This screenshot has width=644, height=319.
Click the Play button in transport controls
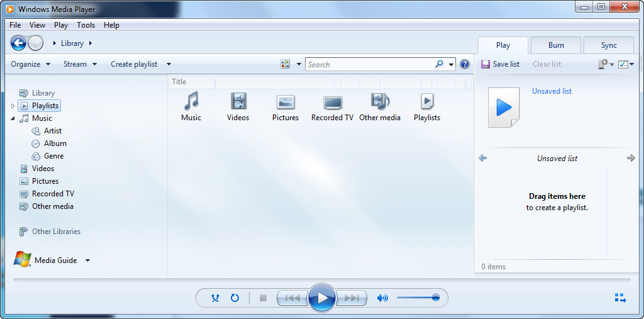point(323,298)
